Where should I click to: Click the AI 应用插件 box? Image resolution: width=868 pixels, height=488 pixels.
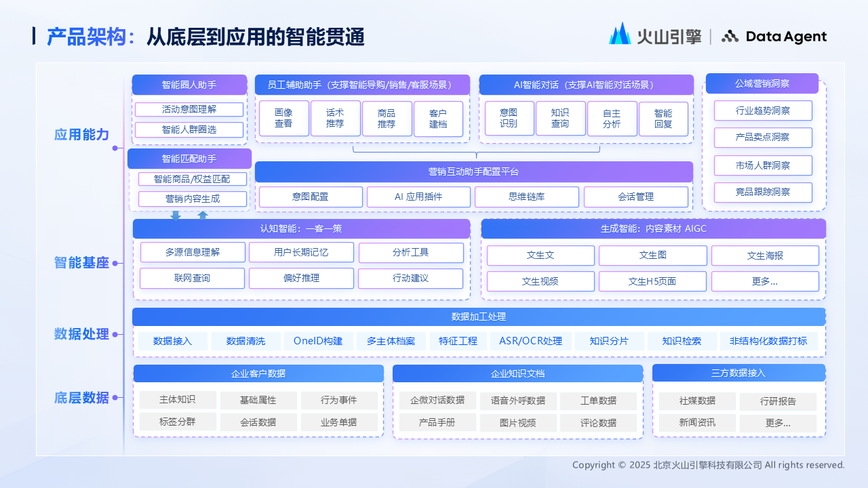418,197
